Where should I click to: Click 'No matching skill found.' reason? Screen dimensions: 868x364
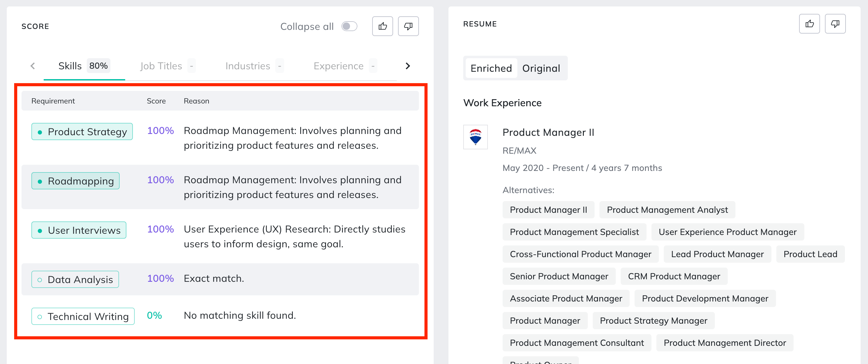coord(240,315)
